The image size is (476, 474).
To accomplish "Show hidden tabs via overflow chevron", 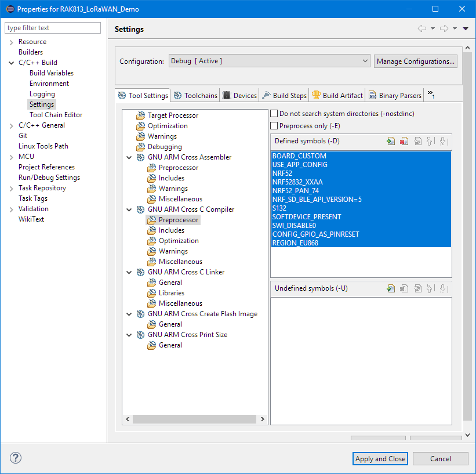I will pyautogui.click(x=430, y=95).
